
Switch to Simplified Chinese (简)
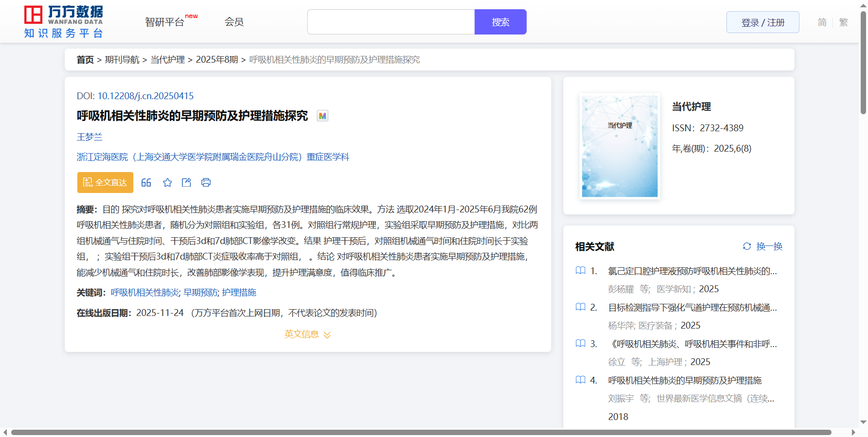point(822,22)
